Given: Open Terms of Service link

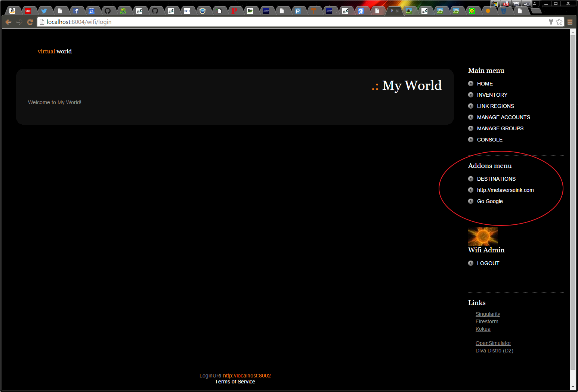Looking at the screenshot, I should tap(235, 382).
